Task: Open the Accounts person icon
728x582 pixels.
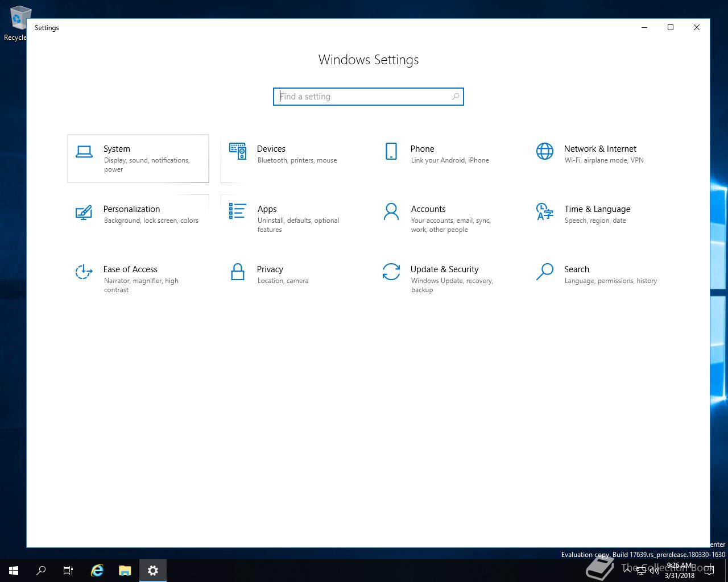Action: click(x=391, y=211)
